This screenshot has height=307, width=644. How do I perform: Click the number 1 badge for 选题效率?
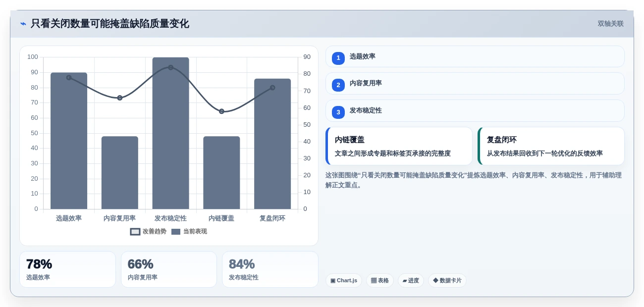point(338,58)
